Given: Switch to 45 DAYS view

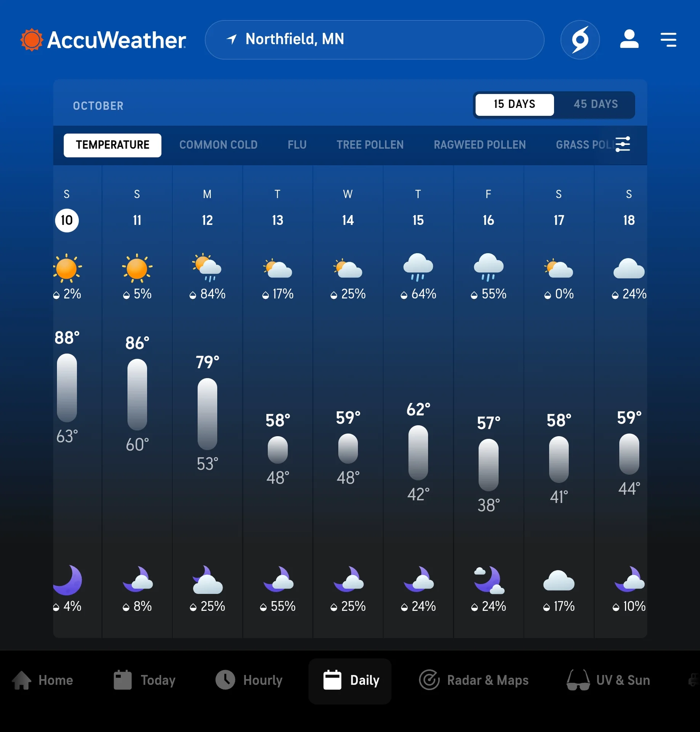Looking at the screenshot, I should coord(596,104).
